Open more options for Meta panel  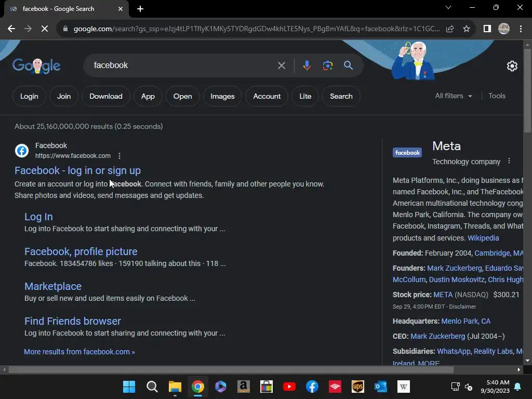[509, 161]
